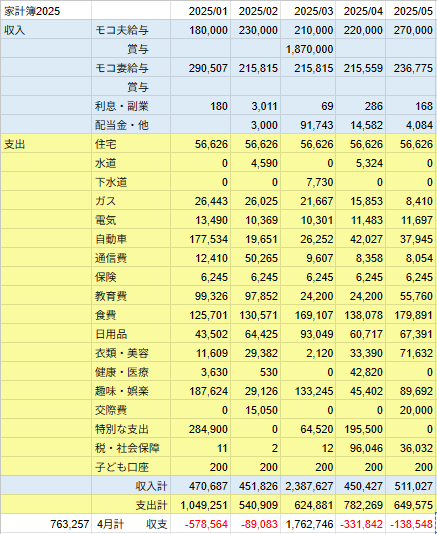Click the red balance cell -578,564
The width and height of the screenshot is (437, 534).
point(200,524)
